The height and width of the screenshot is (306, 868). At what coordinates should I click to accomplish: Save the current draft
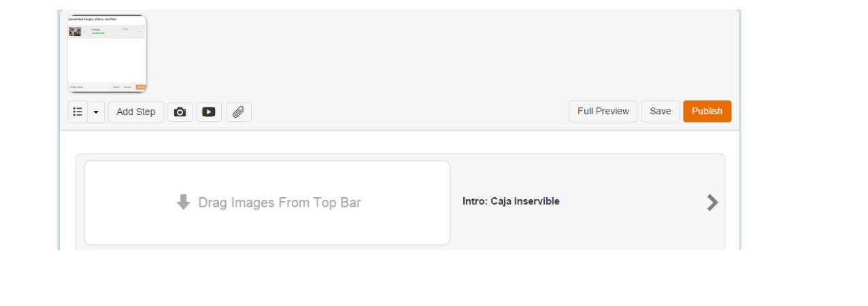coord(661,111)
